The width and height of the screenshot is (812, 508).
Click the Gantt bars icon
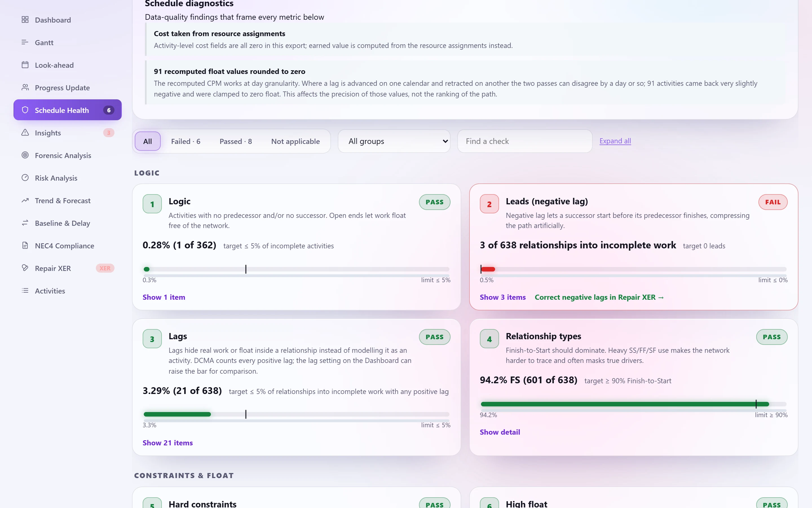25,42
